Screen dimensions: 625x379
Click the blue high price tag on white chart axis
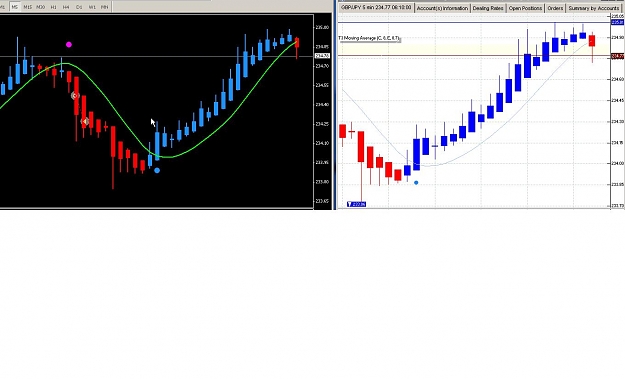tap(617, 22)
